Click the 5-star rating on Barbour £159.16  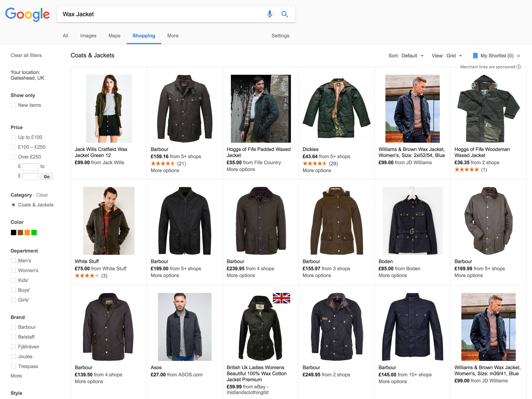point(163,164)
